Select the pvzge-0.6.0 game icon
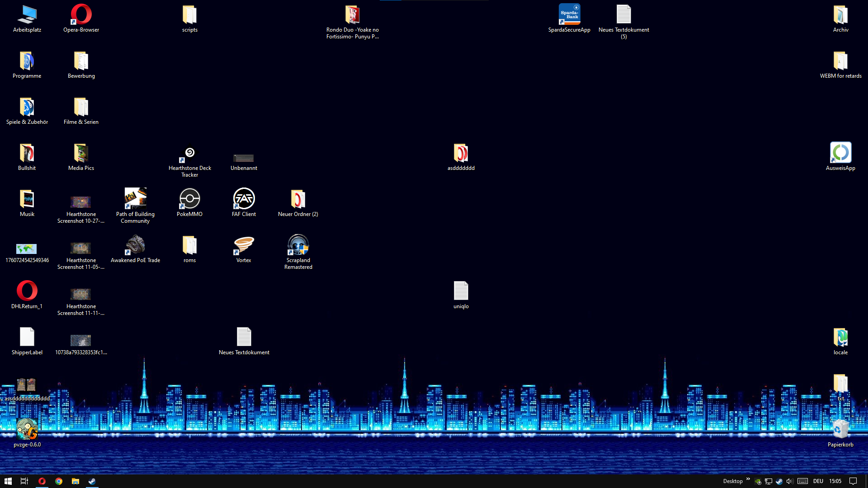Viewport: 868px width, 488px height. [x=27, y=430]
